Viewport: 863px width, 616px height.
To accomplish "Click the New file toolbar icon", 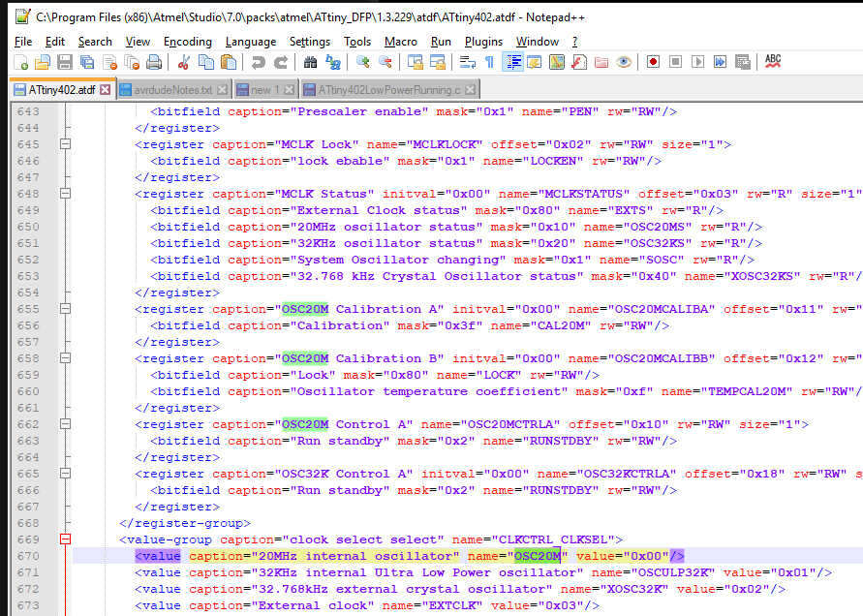I will click(20, 62).
